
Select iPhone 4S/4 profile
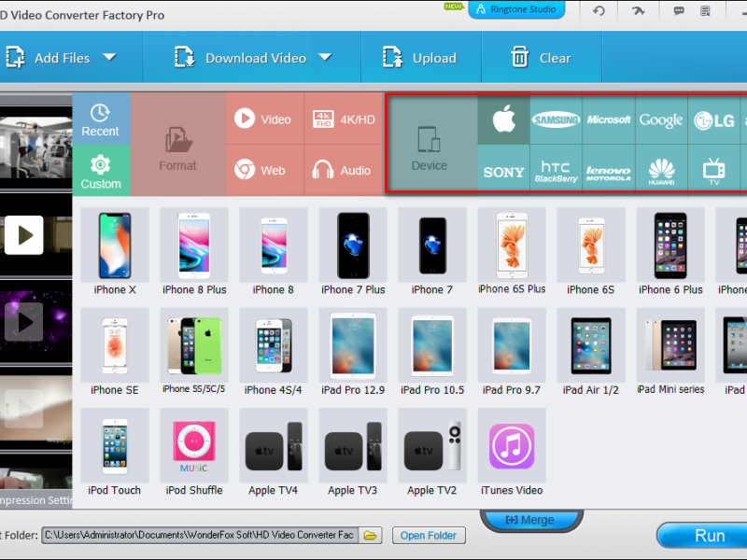pyautogui.click(x=274, y=353)
